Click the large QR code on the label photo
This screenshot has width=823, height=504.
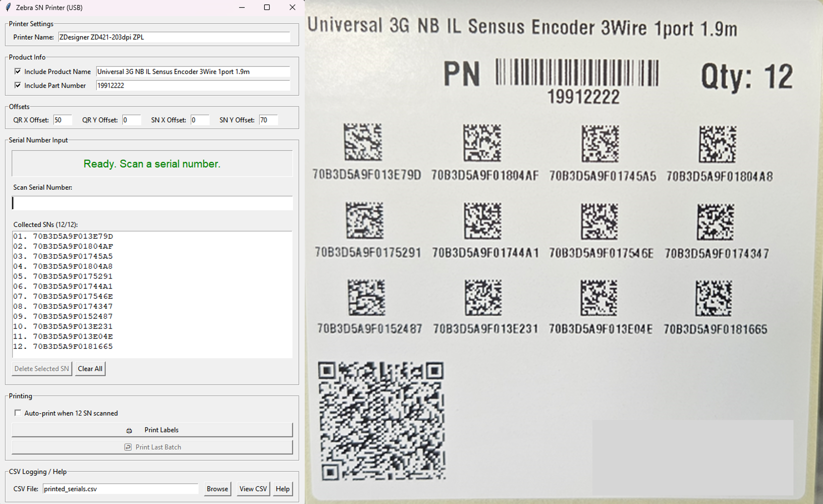[382, 421]
